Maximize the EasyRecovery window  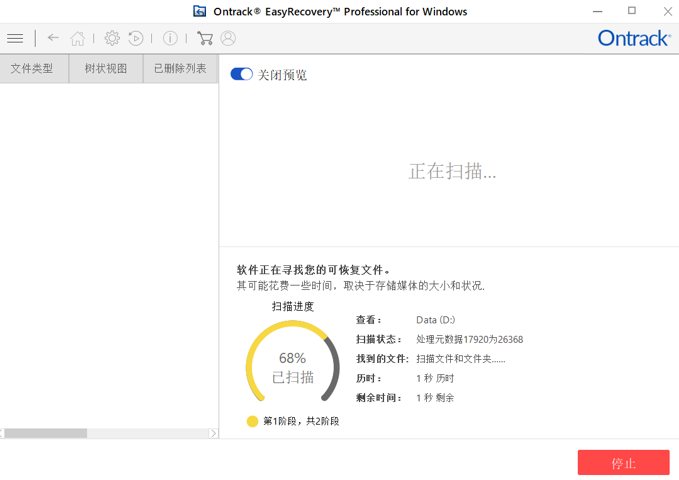pos(632,11)
